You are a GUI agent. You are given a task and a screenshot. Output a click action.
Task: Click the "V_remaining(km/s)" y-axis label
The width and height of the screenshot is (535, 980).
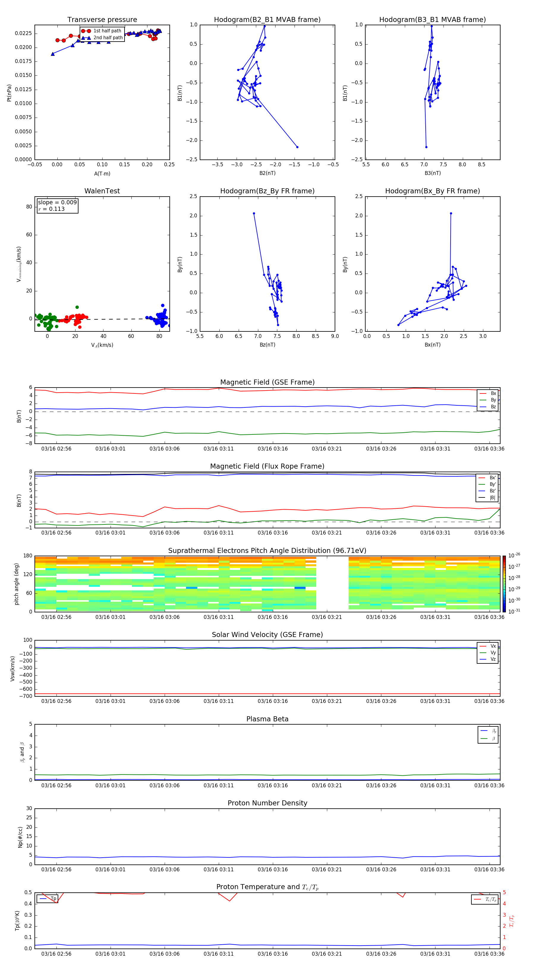click(19, 264)
